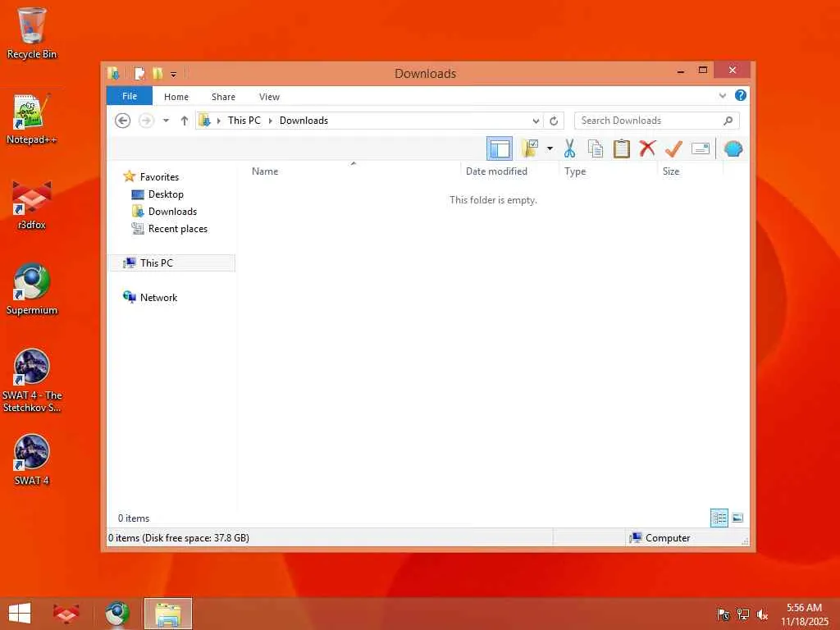Screen dimensions: 840x630
Task: Expand the ribbon with the chevron
Action: (723, 96)
